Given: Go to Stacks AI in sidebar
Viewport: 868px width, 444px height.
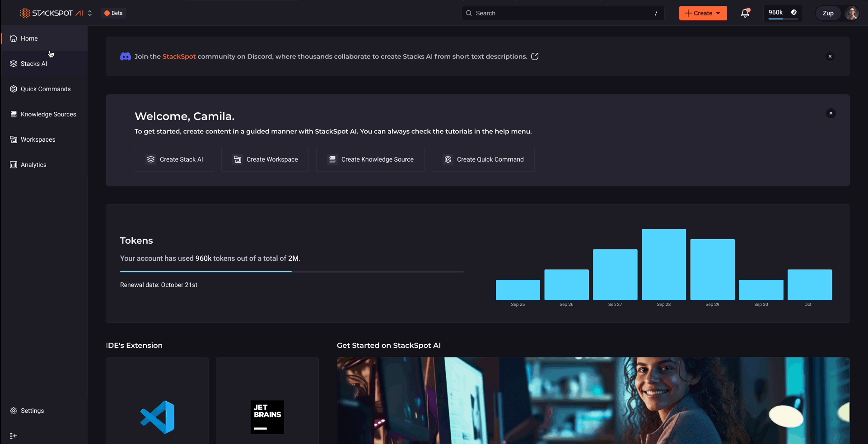Looking at the screenshot, I should pyautogui.click(x=34, y=64).
